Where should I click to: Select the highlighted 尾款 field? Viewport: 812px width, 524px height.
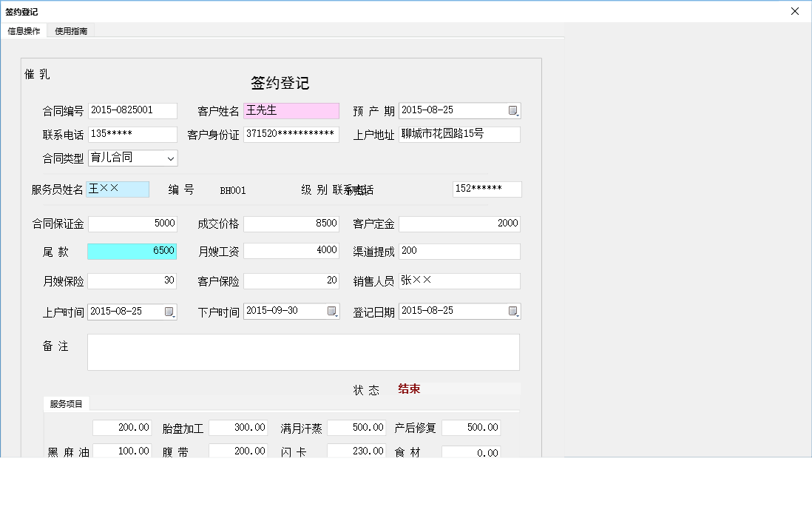(132, 252)
